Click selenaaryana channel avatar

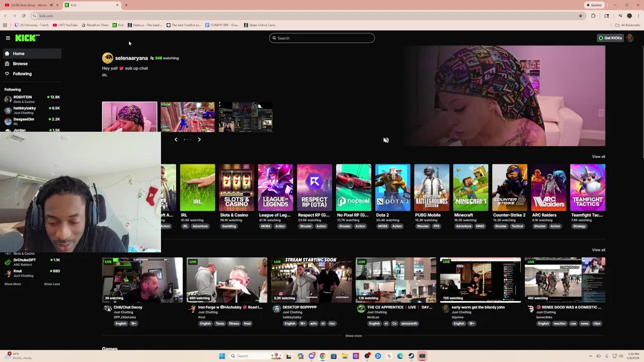coord(108,58)
